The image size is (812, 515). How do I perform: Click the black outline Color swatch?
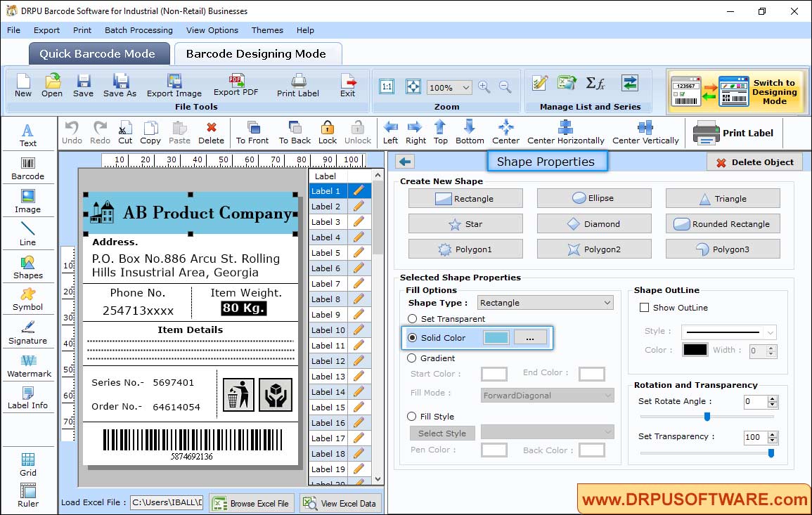point(695,350)
